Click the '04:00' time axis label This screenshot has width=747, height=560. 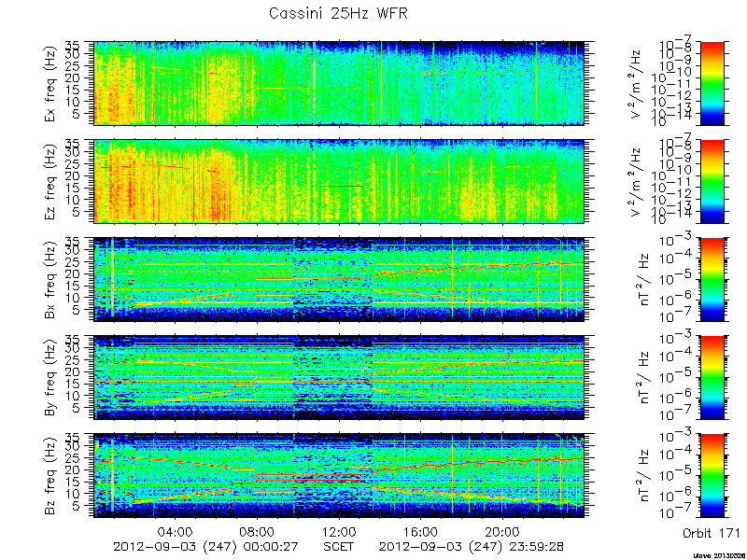[x=176, y=531]
